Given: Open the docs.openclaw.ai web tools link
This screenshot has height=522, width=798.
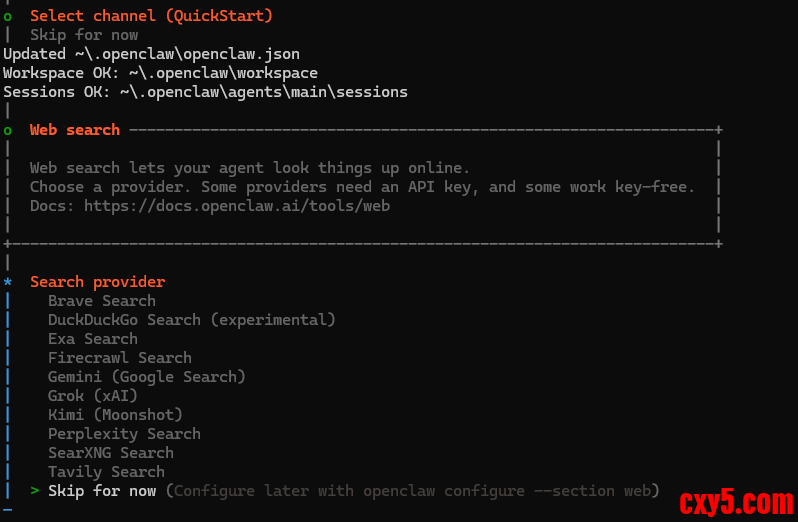Looking at the screenshot, I should point(237,206).
